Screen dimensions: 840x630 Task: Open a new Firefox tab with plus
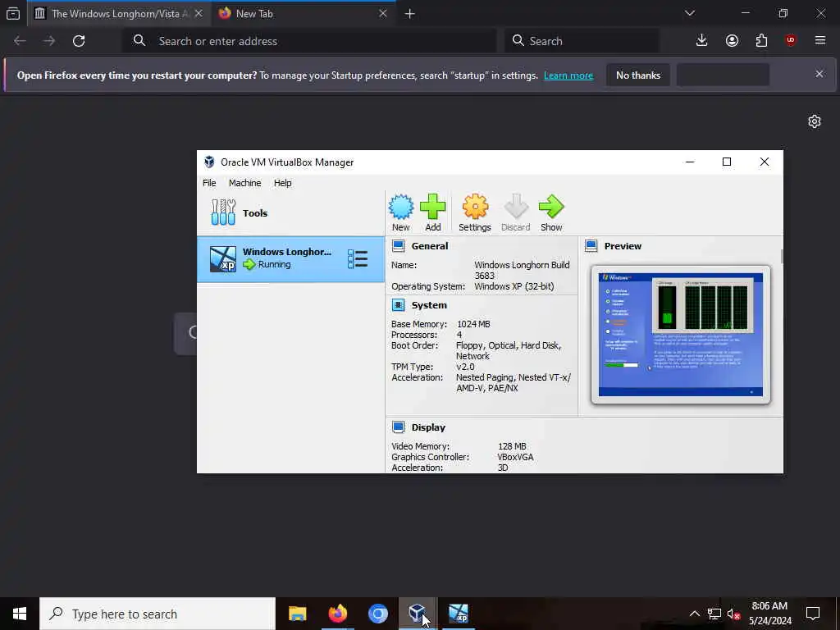coord(410,14)
